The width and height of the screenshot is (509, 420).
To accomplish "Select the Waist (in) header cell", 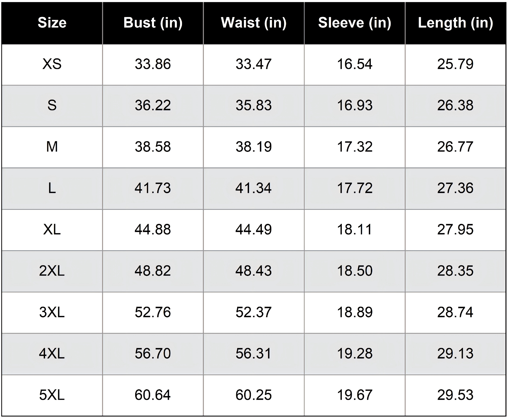I will coord(254,23).
